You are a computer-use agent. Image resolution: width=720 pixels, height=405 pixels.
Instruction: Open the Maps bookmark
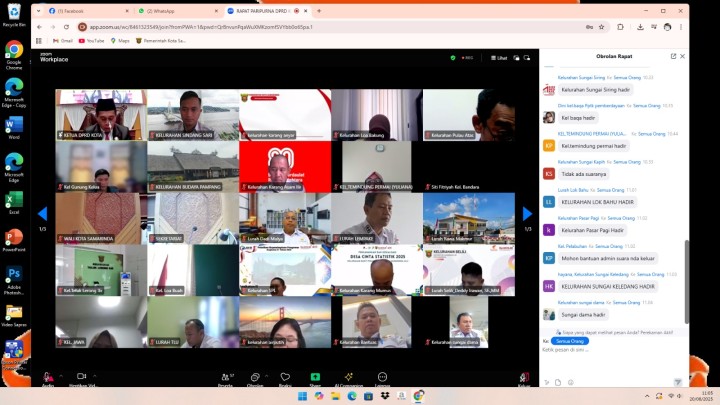tap(120, 41)
